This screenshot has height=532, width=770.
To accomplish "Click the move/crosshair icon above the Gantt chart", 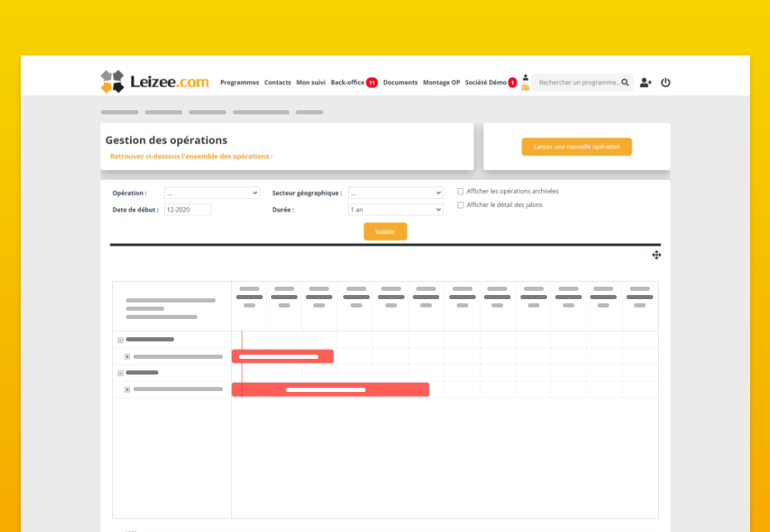I will [656, 255].
